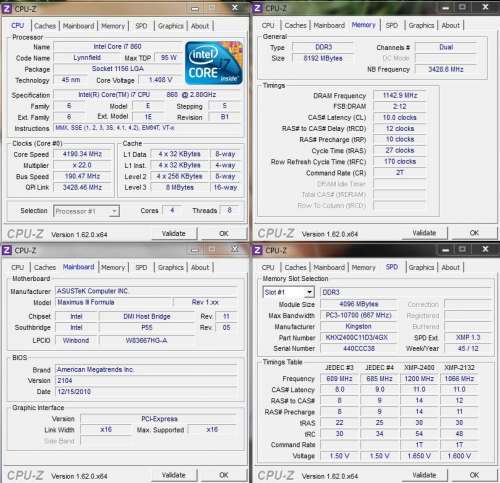
Task: Click the part number KHX2400C11D3/4GX
Action: coord(359,338)
